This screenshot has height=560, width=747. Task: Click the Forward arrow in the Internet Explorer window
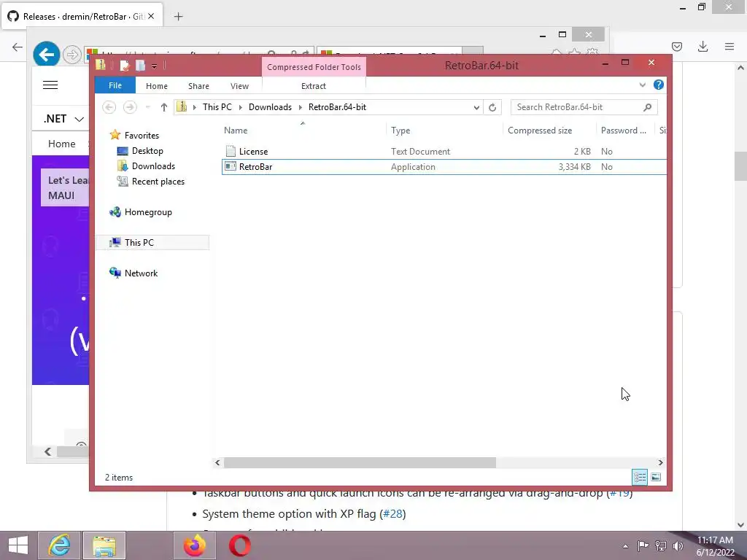point(72,55)
